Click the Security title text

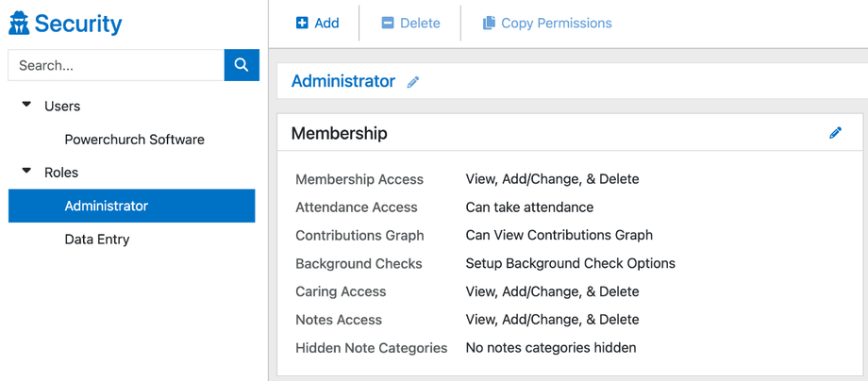(78, 24)
